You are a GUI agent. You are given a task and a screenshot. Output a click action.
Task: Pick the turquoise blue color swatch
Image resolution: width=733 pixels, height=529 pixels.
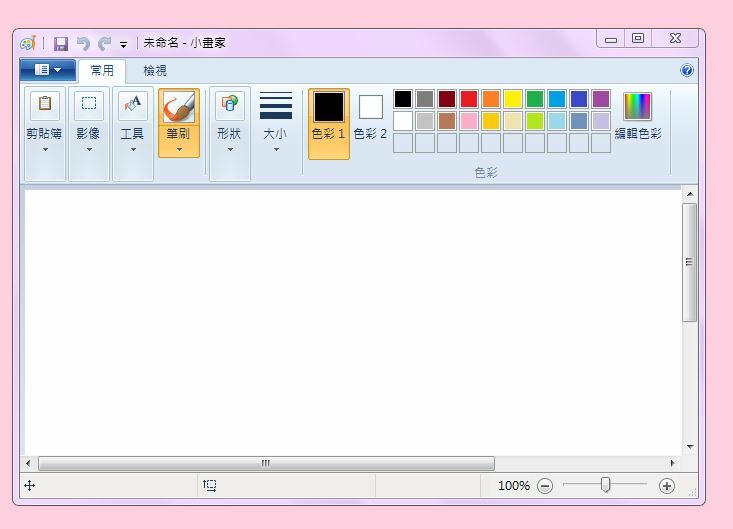click(x=557, y=99)
